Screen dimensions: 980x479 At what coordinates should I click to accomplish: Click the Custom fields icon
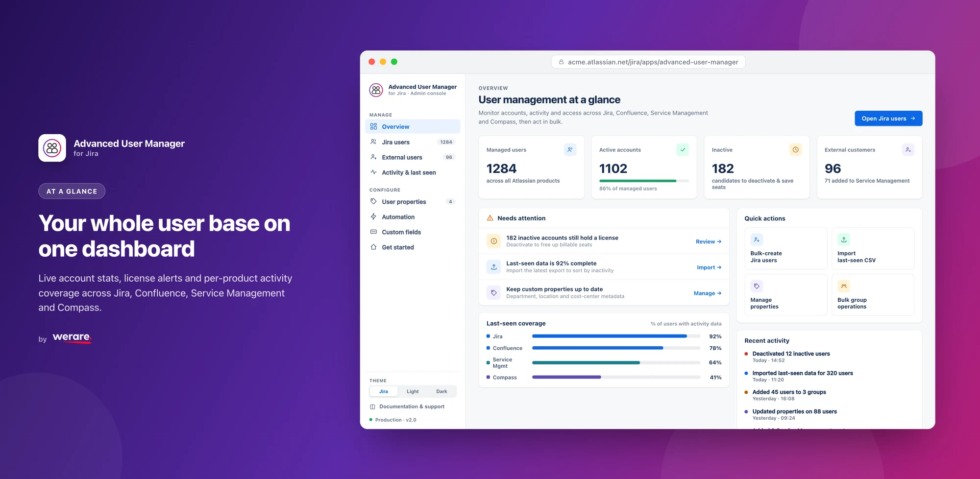coord(373,232)
